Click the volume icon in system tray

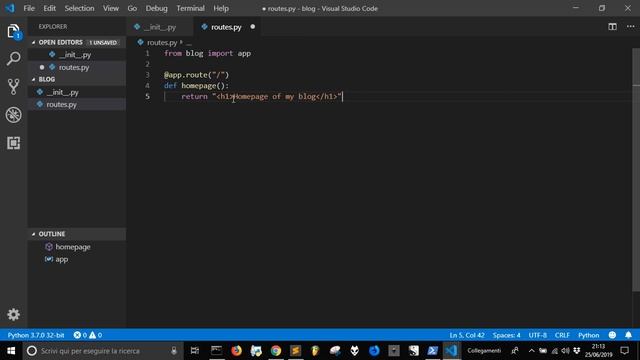(565, 351)
